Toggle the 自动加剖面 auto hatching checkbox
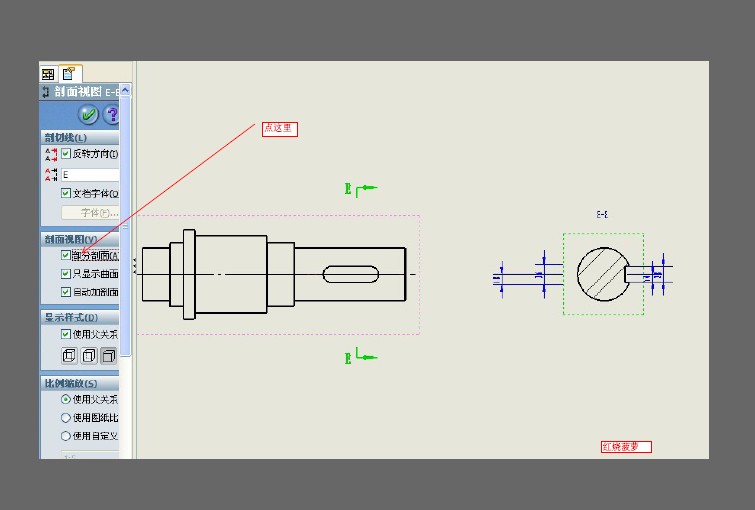 66,292
